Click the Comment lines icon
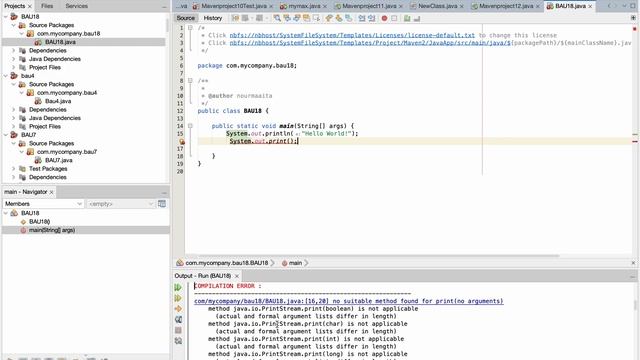 click(407, 18)
